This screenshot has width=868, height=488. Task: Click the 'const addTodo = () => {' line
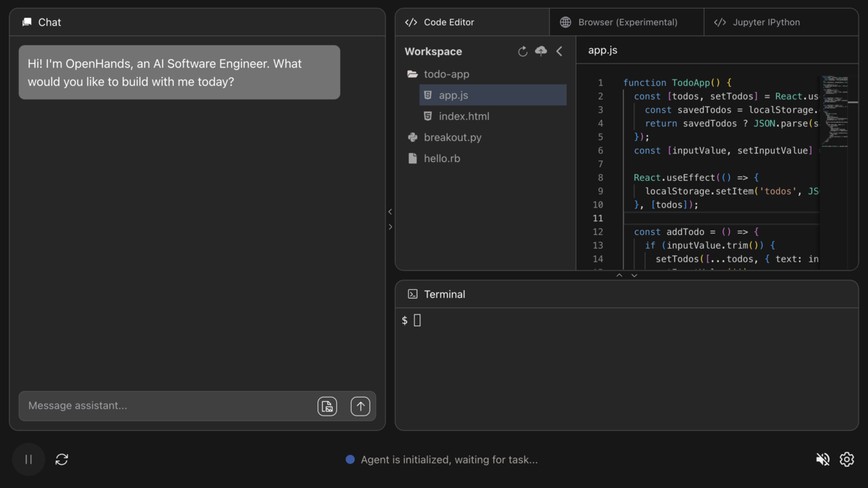click(x=697, y=232)
